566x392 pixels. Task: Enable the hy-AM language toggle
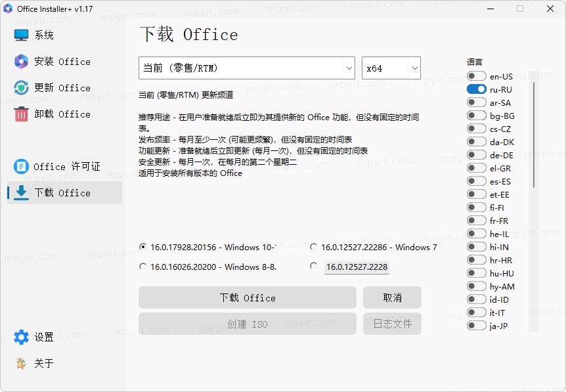click(x=477, y=286)
